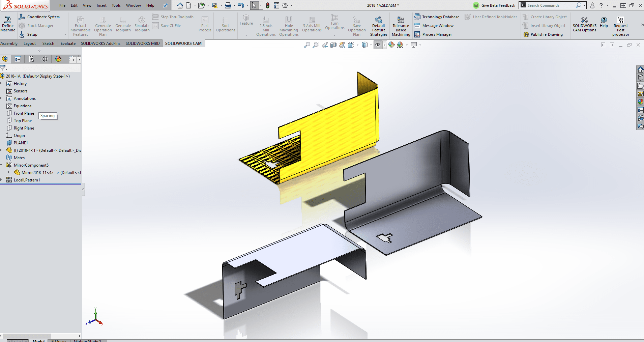Switch to the Assembly tab
This screenshot has height=342, width=644.
tap(9, 44)
